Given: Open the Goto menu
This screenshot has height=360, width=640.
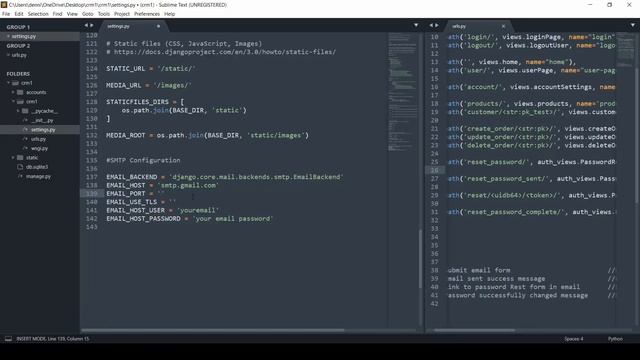Looking at the screenshot, I should tap(87, 14).
